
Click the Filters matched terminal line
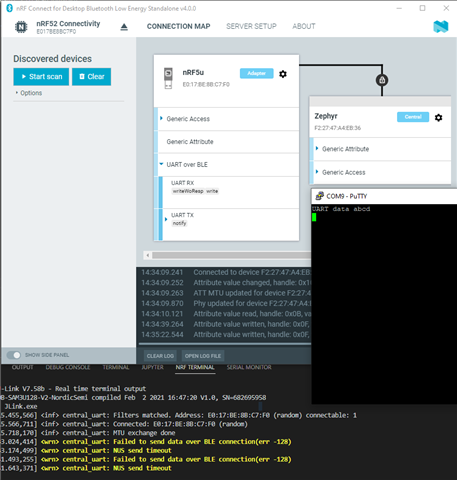pyautogui.click(x=179, y=415)
